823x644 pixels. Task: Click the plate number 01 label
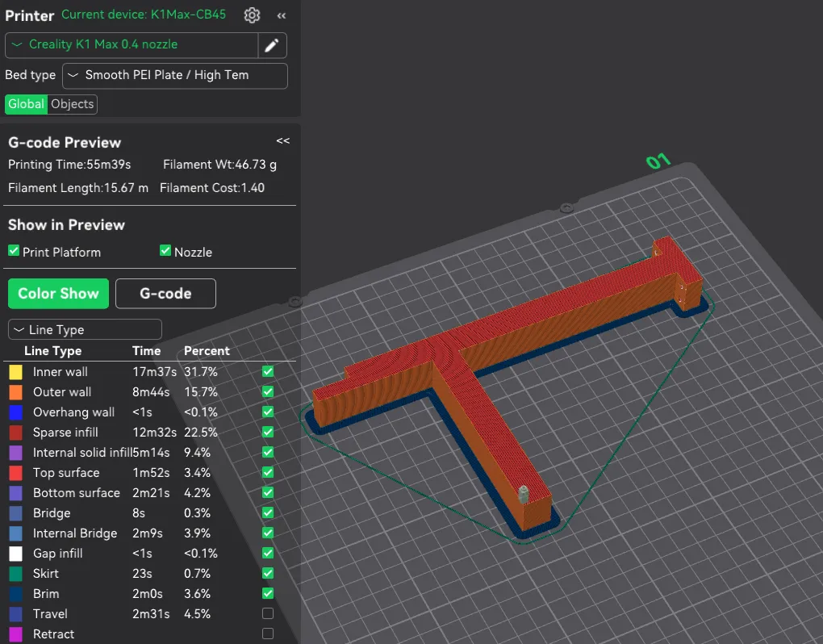658,161
